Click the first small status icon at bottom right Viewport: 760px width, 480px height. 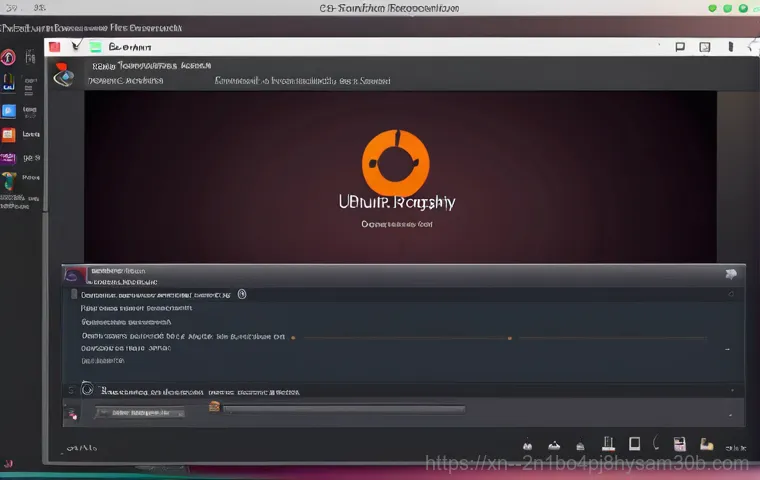pyautogui.click(x=527, y=446)
